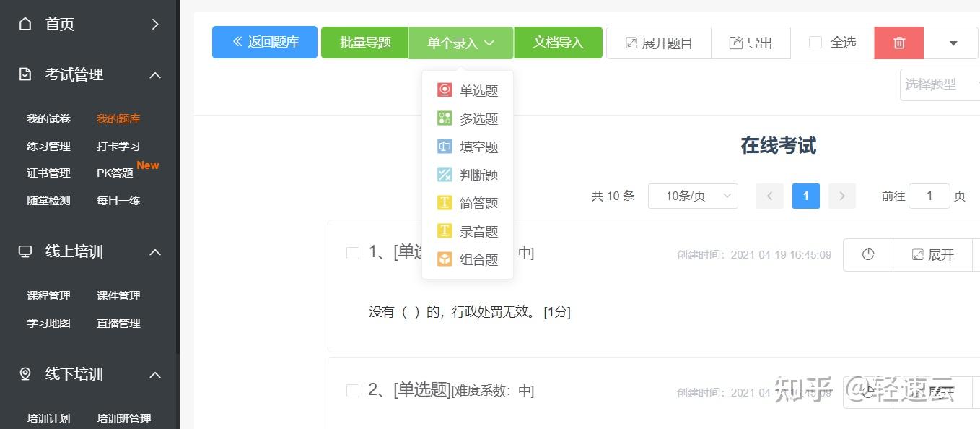Click the pie chart statistics icon for question 1

pyautogui.click(x=868, y=255)
